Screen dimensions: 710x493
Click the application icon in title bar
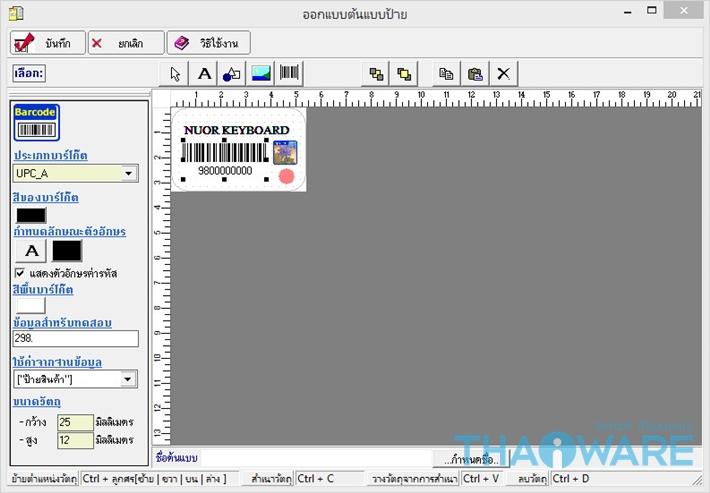pos(16,13)
